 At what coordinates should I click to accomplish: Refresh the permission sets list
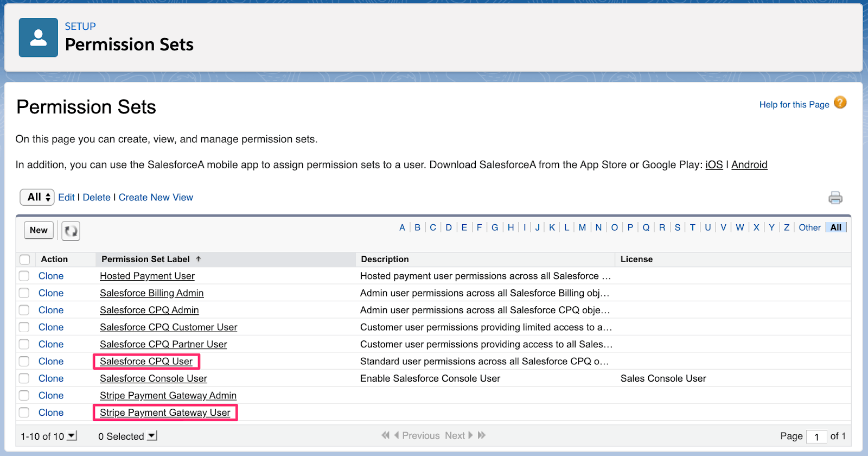[x=71, y=231]
